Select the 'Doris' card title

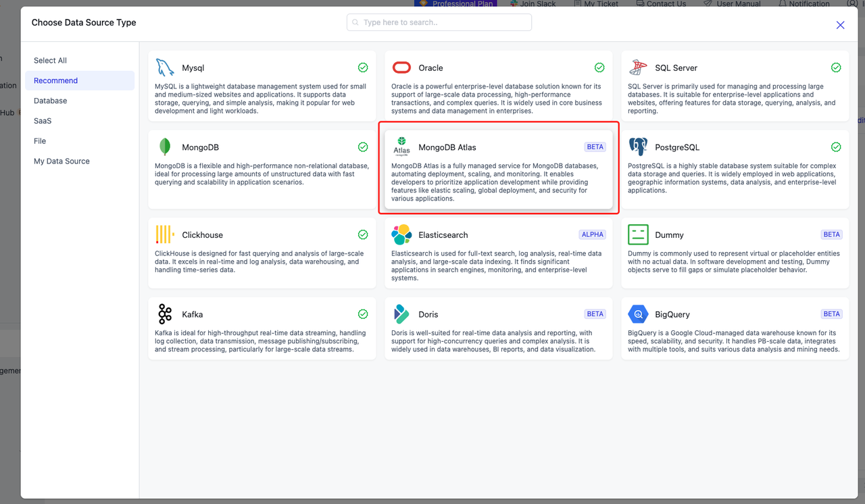(428, 315)
